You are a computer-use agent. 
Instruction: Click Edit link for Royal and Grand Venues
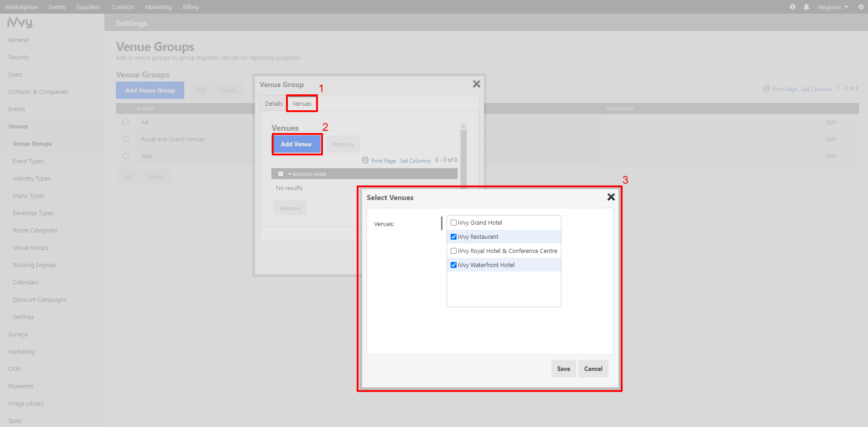[x=831, y=139]
